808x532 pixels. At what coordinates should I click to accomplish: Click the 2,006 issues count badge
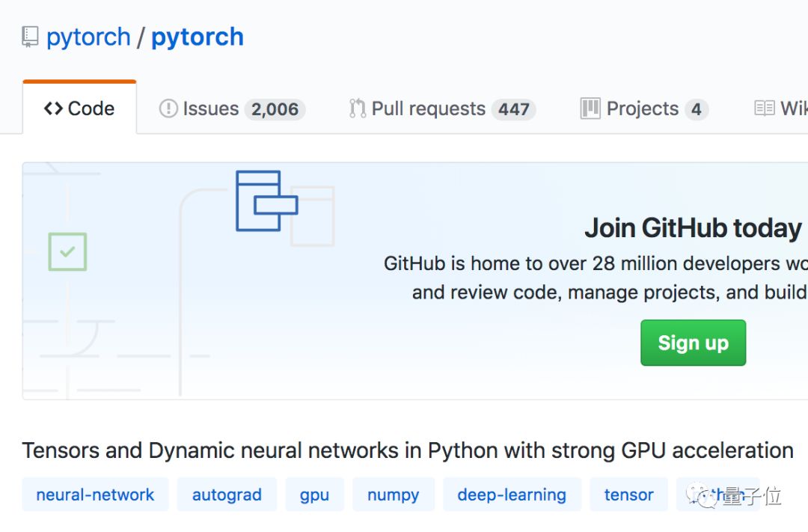[x=275, y=109]
